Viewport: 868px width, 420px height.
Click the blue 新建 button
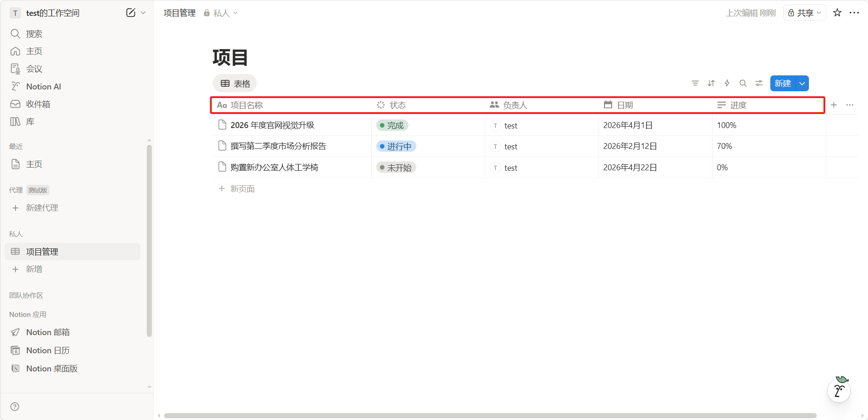(x=783, y=84)
